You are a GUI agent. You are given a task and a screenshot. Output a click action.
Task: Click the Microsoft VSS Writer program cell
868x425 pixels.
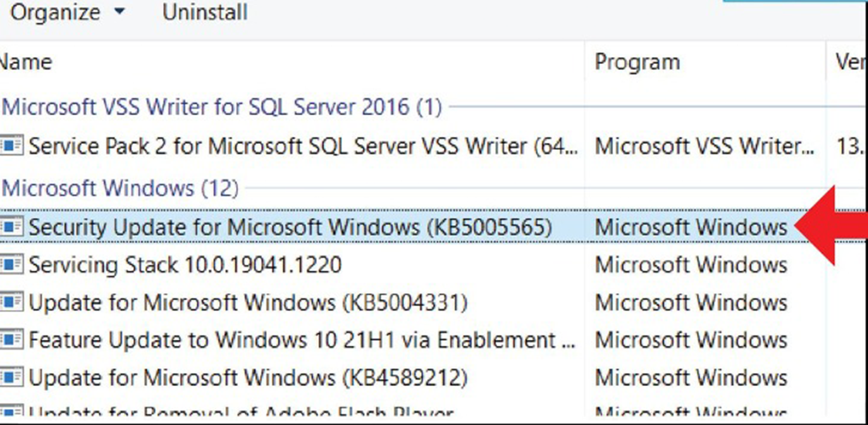pyautogui.click(x=704, y=145)
